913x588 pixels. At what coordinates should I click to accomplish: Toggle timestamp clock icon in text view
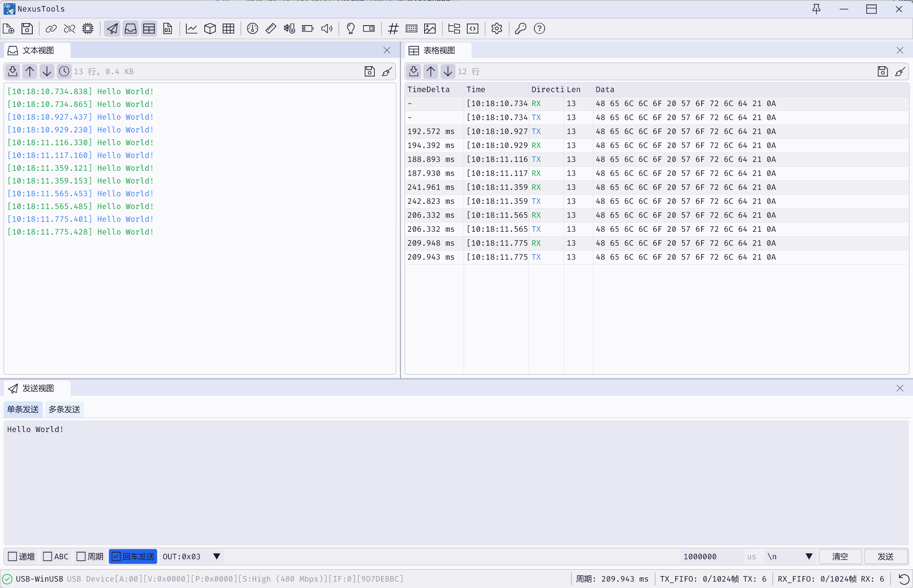coord(64,71)
